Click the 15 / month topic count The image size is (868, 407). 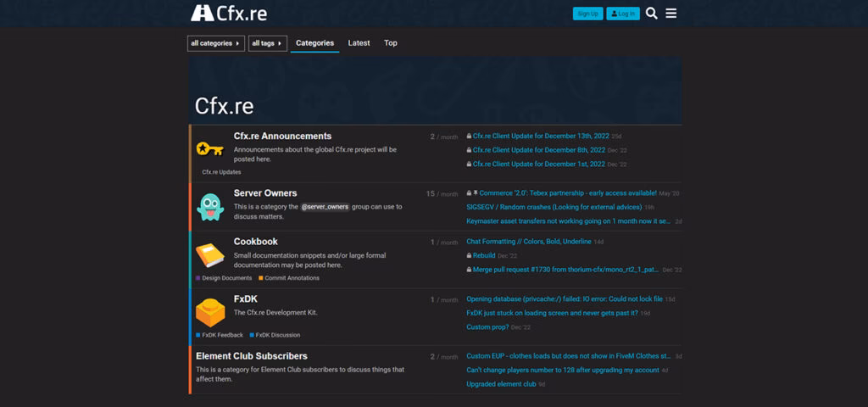pyautogui.click(x=442, y=194)
